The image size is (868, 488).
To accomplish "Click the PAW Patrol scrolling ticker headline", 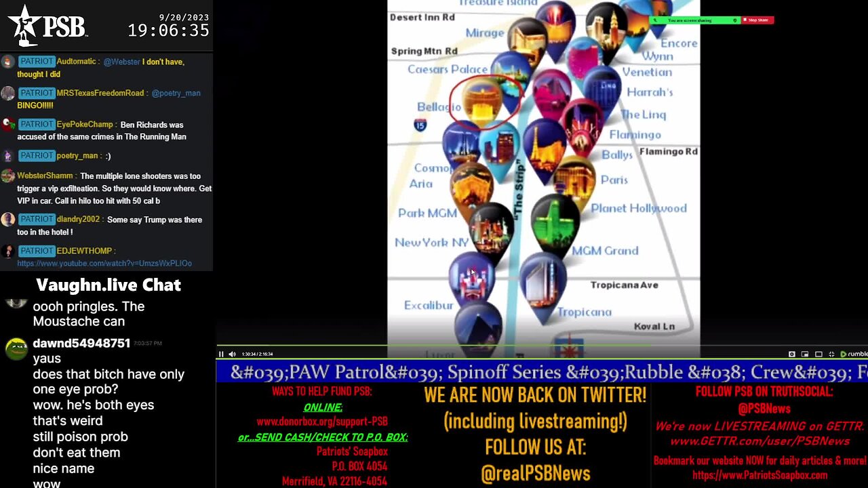I will tap(542, 372).
